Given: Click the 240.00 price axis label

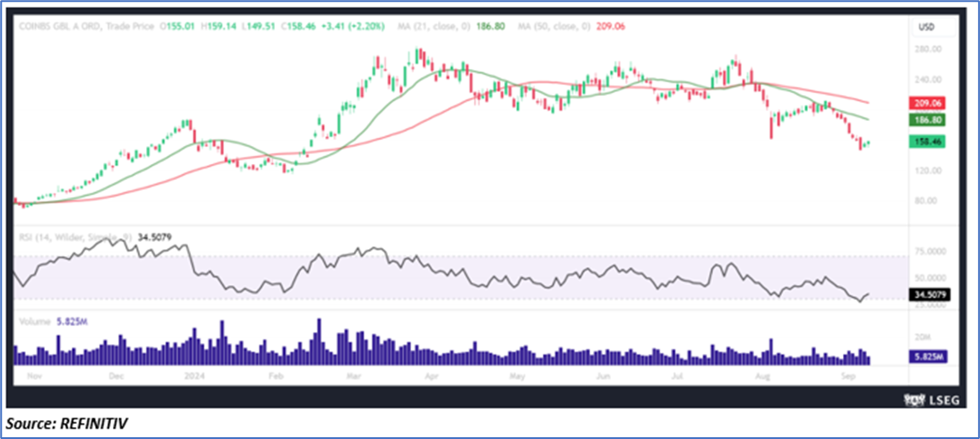Looking at the screenshot, I should (x=928, y=80).
